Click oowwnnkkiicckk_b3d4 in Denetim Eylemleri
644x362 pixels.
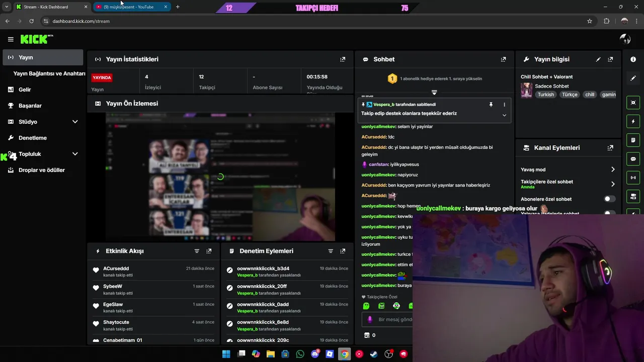pyautogui.click(x=263, y=268)
